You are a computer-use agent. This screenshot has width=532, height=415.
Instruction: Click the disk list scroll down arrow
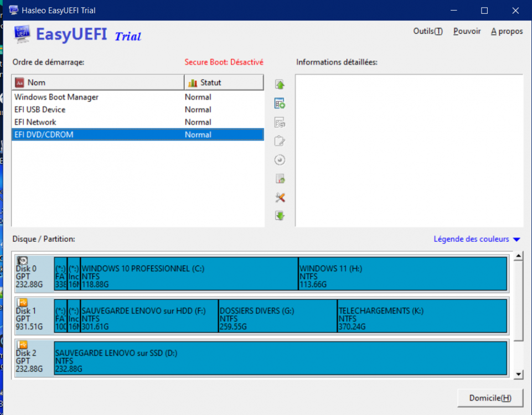[x=518, y=375]
